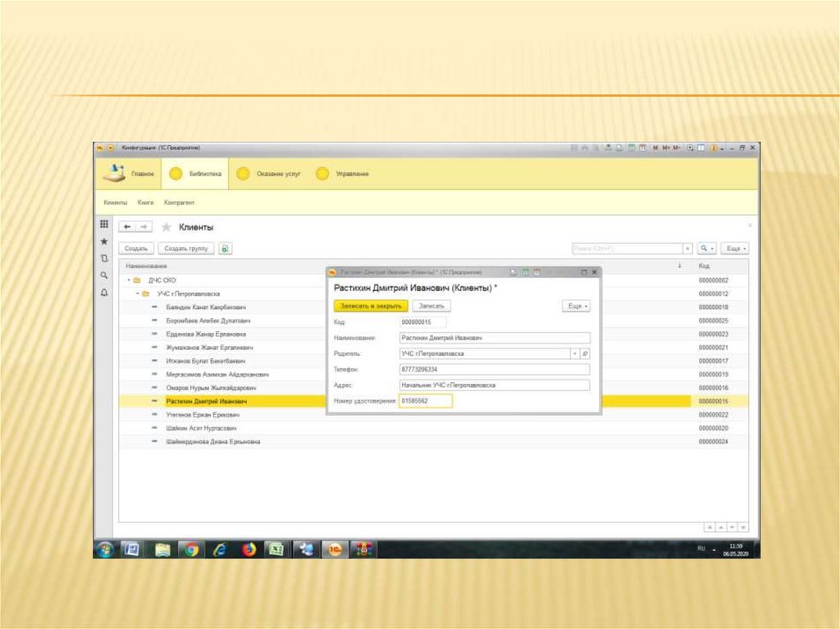Open the Книги link in navigation
Viewport: 840px width, 629px height.
[x=146, y=202]
